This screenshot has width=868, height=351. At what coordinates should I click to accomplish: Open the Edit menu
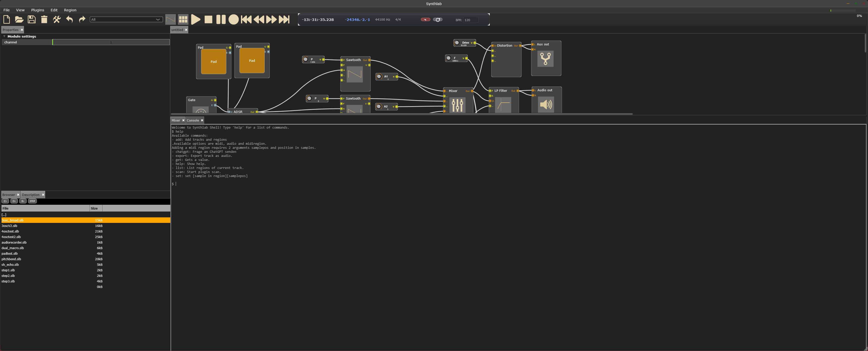click(54, 10)
